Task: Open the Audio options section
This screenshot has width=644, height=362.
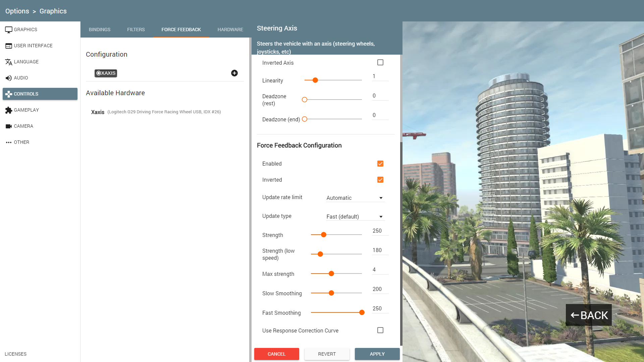Action: point(40,78)
